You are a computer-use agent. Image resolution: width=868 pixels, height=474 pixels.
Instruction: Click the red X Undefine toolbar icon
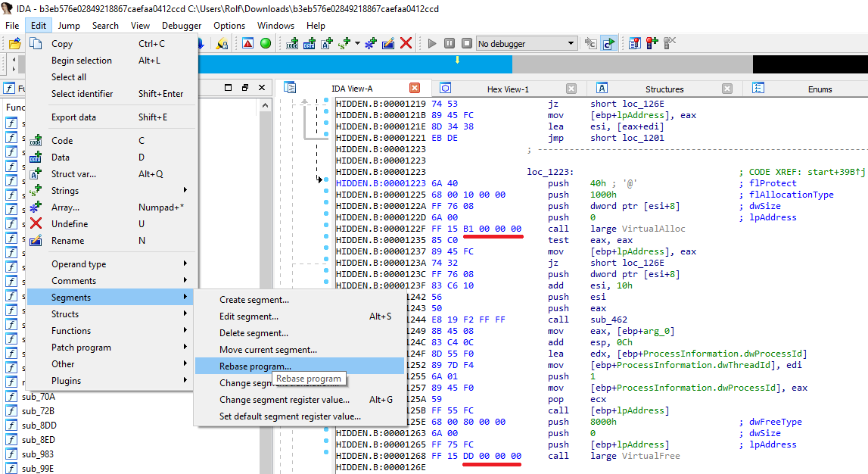pos(406,44)
